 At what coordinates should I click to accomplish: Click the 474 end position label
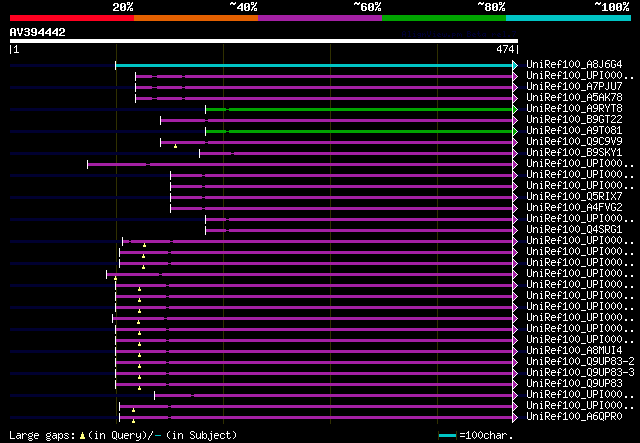coord(505,49)
